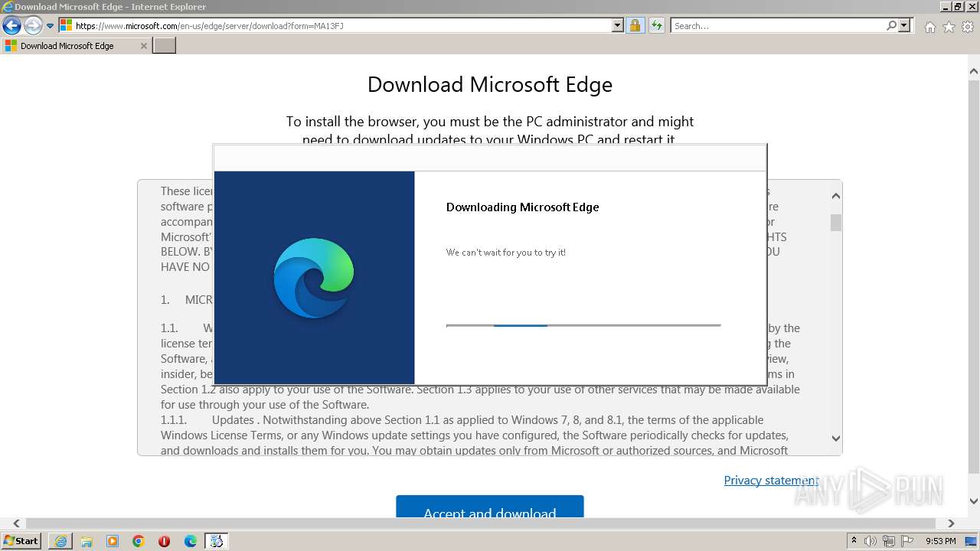Click the microsoft.com URL address field
980x551 pixels.
[342, 25]
